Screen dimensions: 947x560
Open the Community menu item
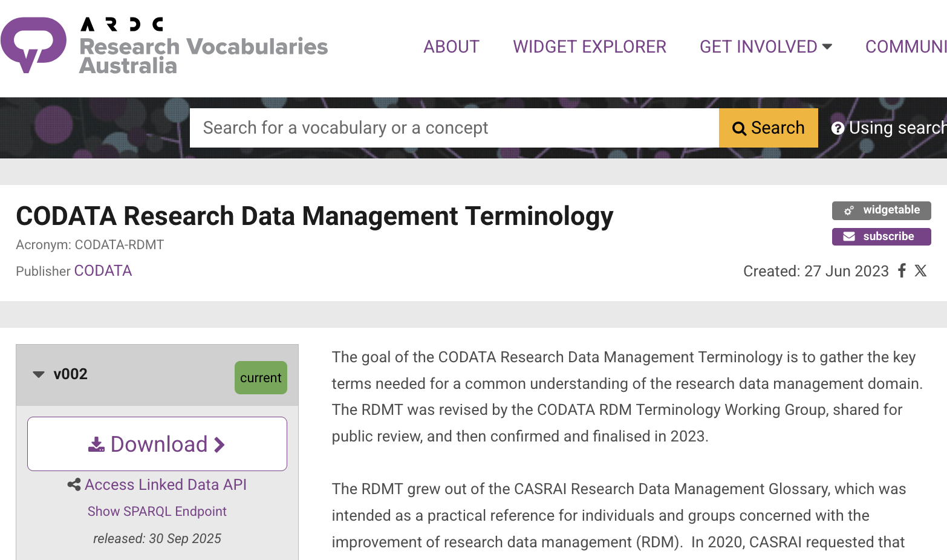[905, 47]
